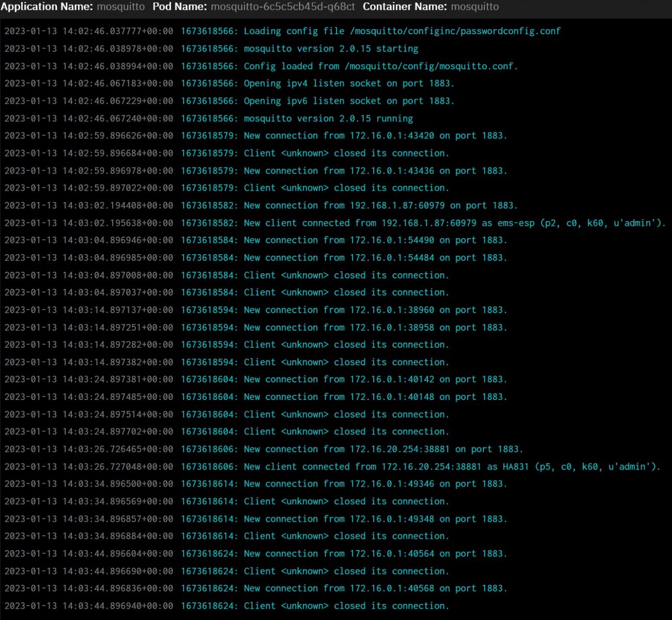Image resolution: width=672 pixels, height=620 pixels.
Task: Click the new connection line from 172.16.0.1:40148
Action: click(x=256, y=396)
